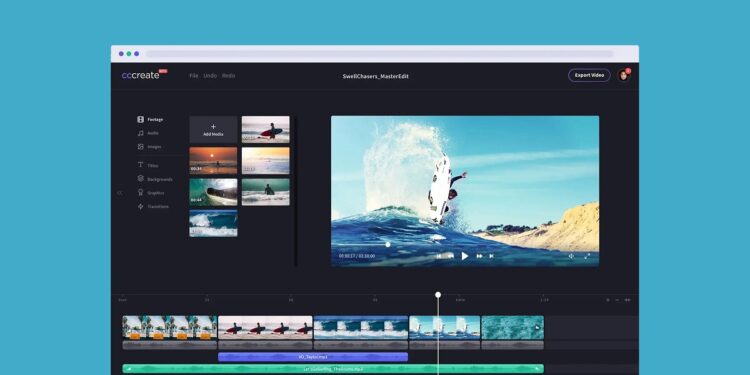The width and height of the screenshot is (750, 375).
Task: Click the Backgrounds label in sidebar
Action: pos(160,179)
